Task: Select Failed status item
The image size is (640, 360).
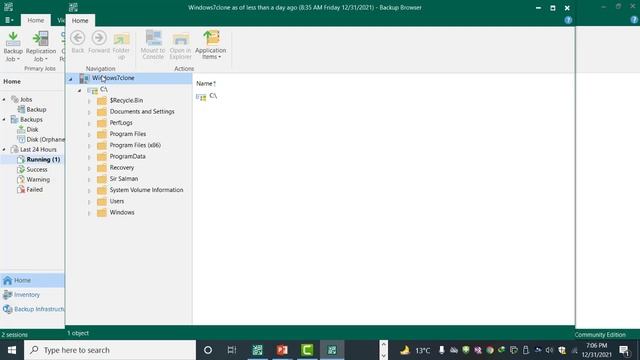Action: (x=34, y=189)
